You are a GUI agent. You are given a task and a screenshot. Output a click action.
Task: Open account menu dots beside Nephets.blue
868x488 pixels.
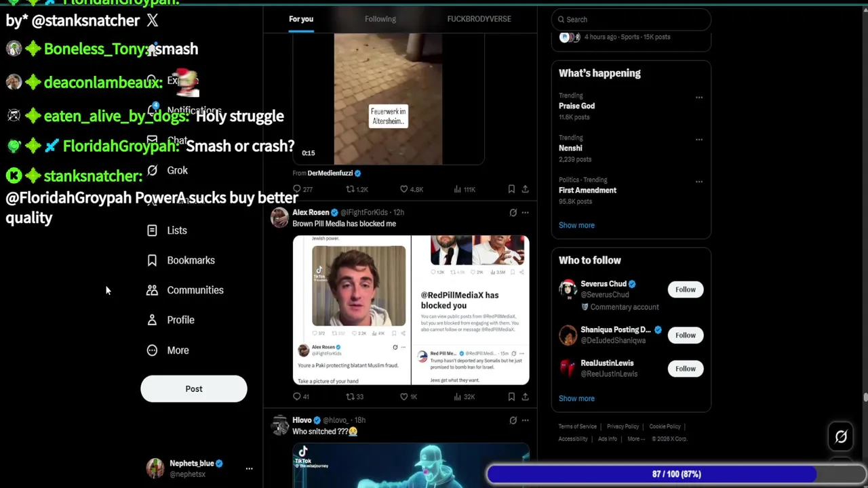click(x=249, y=468)
